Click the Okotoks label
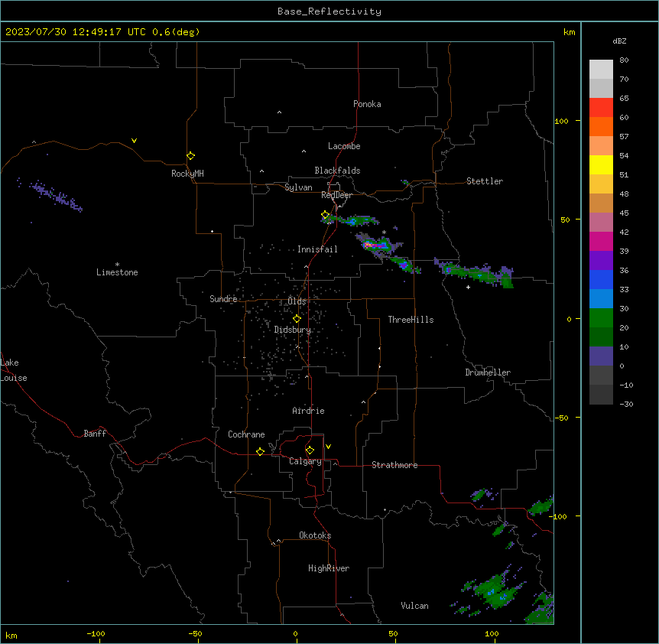The width and height of the screenshot is (659, 644). pos(315,535)
